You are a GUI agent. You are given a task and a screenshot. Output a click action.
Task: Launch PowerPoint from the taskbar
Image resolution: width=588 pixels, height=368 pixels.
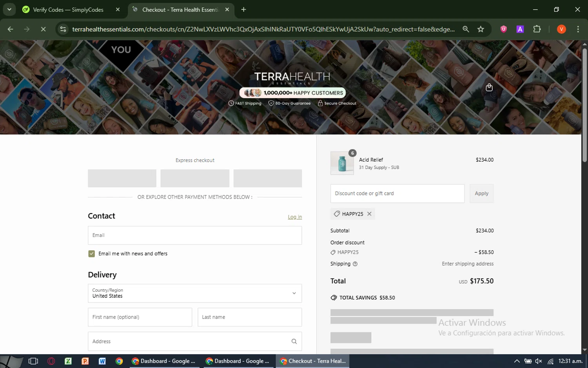pos(85,361)
